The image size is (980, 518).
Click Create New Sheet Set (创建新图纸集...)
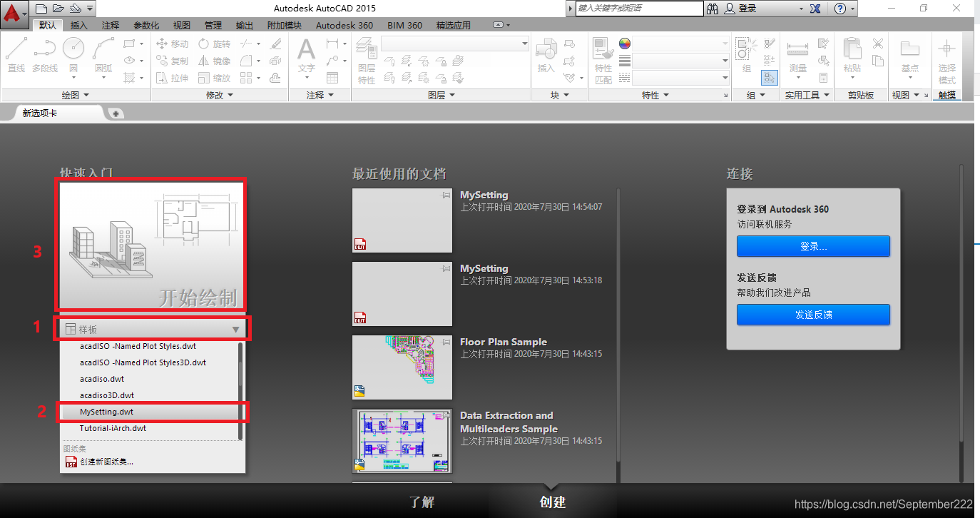(x=99, y=462)
